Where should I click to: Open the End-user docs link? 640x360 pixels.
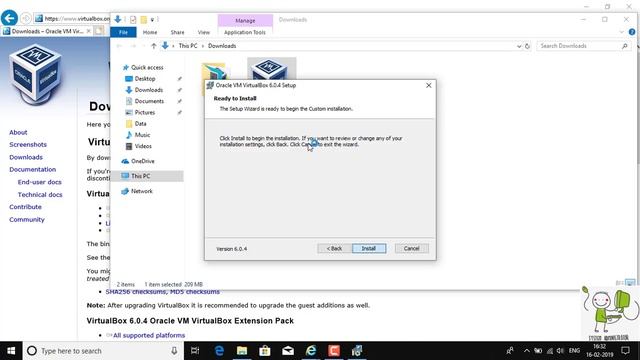coord(40,182)
